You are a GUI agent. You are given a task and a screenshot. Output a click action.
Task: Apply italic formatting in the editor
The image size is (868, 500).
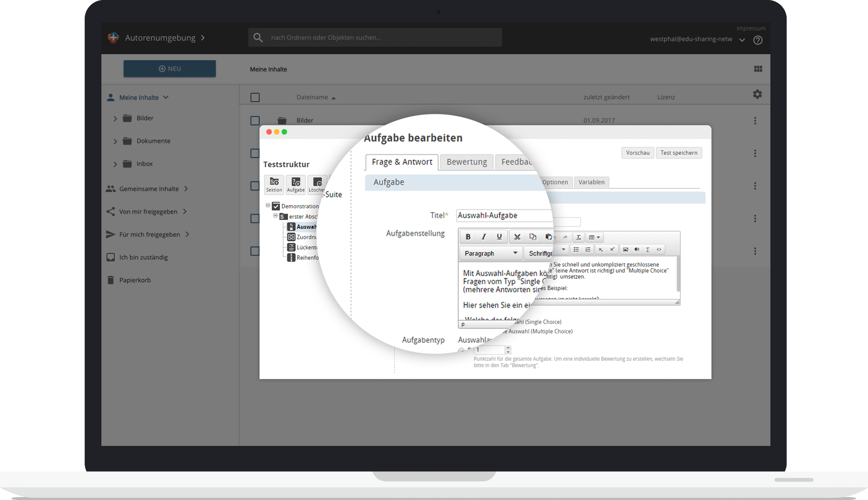[x=484, y=237]
